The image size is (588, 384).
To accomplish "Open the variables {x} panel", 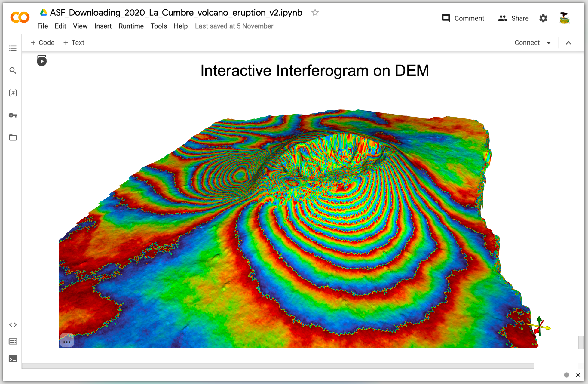I will pyautogui.click(x=13, y=93).
